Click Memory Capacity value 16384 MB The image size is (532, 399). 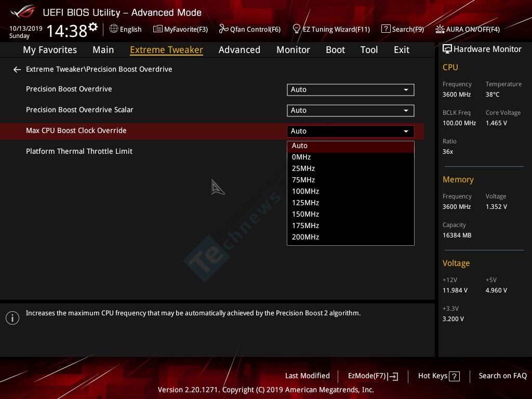(457, 235)
